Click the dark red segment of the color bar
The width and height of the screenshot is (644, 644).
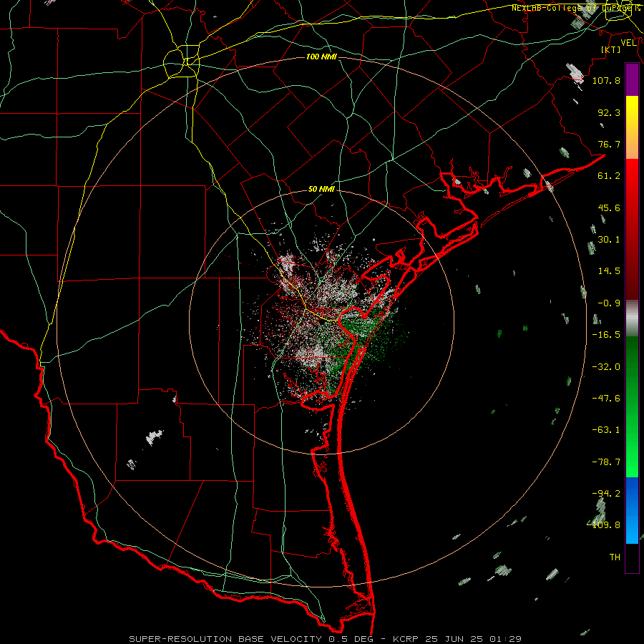(632, 229)
